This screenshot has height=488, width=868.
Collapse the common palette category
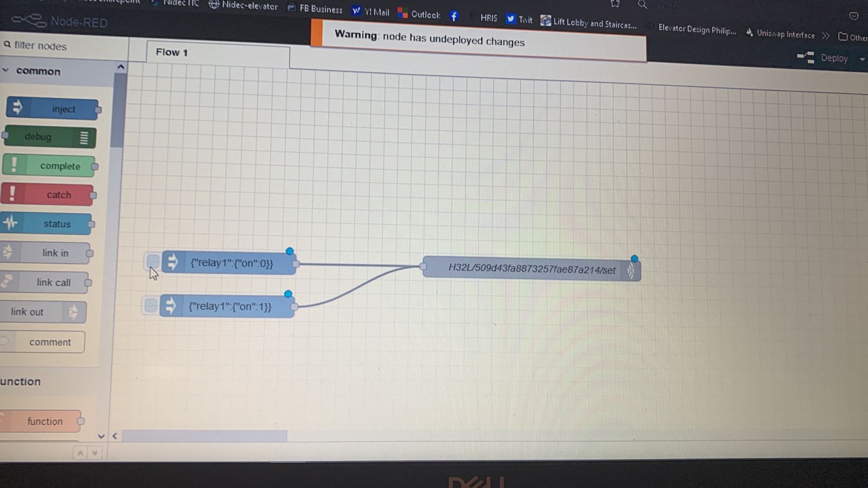point(7,70)
